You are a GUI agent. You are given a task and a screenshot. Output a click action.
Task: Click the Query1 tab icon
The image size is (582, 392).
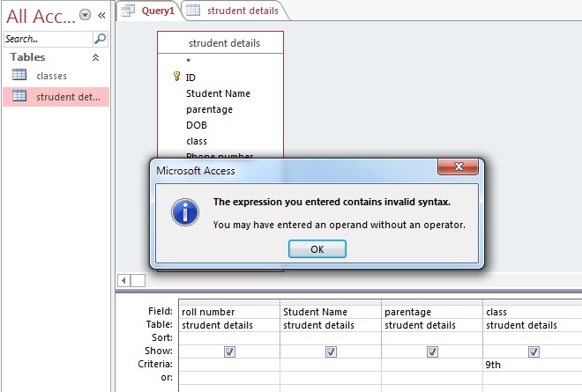[x=128, y=11]
